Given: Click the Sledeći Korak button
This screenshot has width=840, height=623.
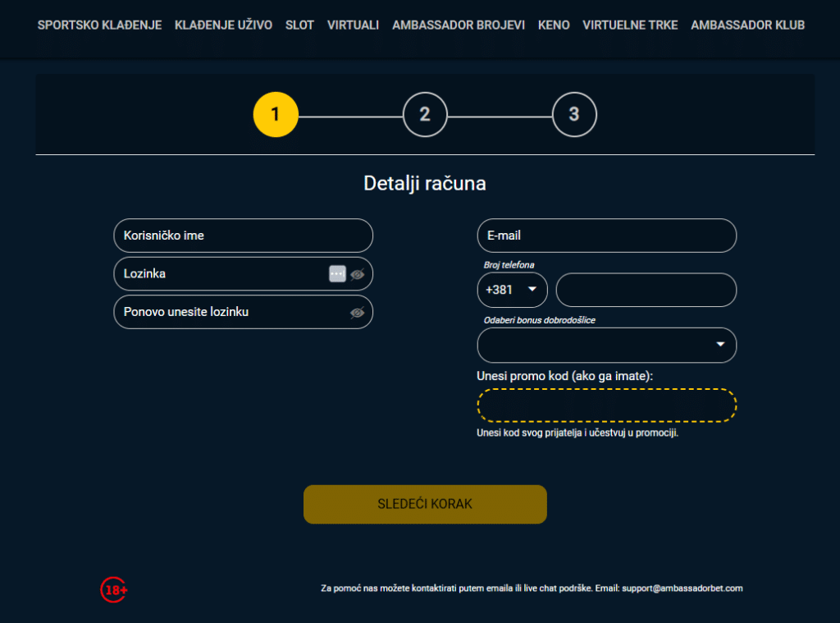Looking at the screenshot, I should point(425,504).
